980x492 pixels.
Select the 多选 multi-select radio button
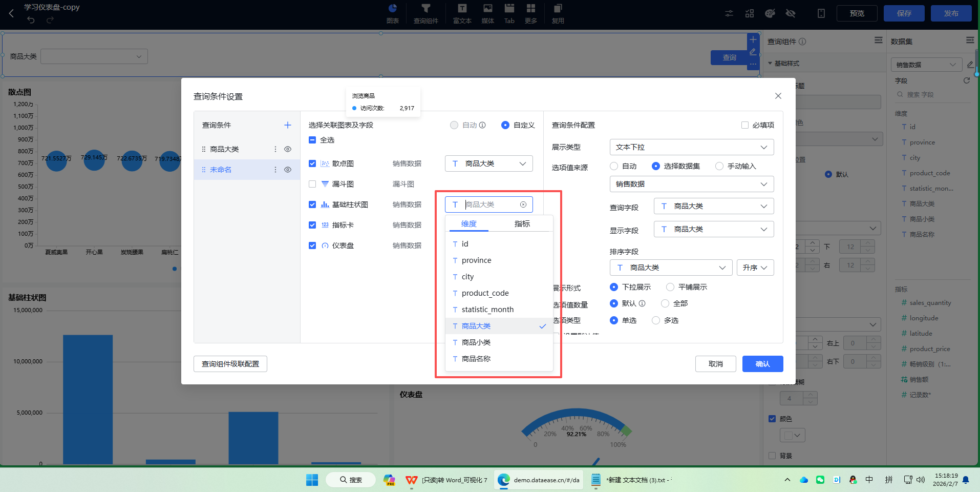[x=656, y=320]
